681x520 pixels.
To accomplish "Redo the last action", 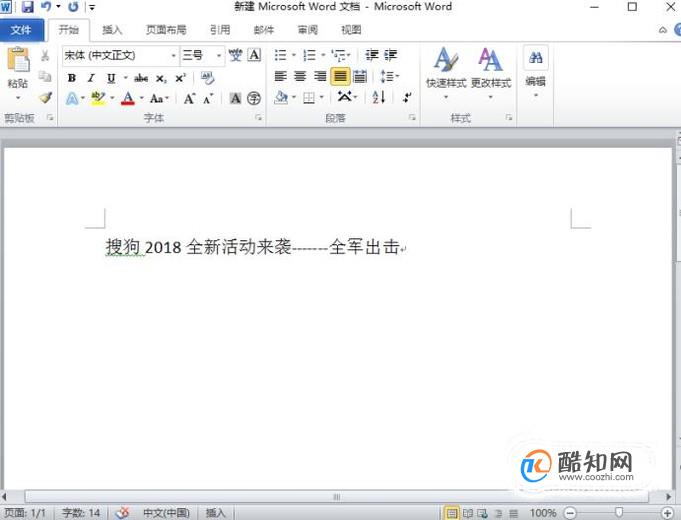I will point(73,7).
